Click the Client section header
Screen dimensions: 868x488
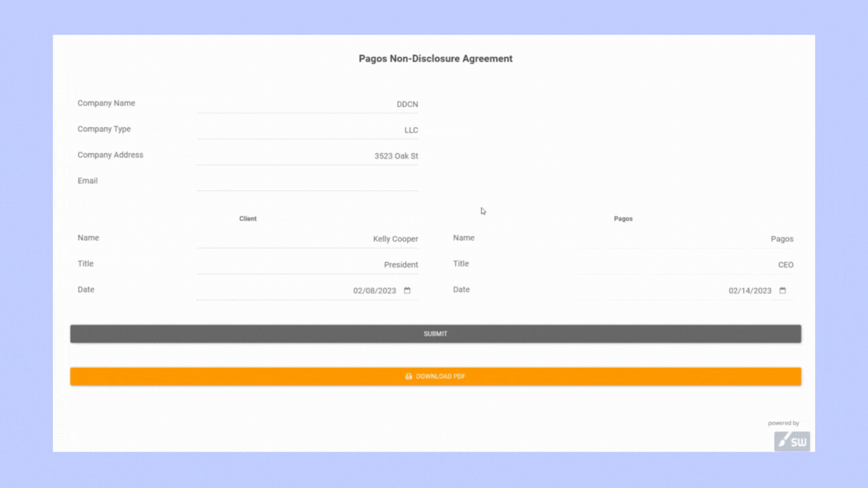coord(248,218)
